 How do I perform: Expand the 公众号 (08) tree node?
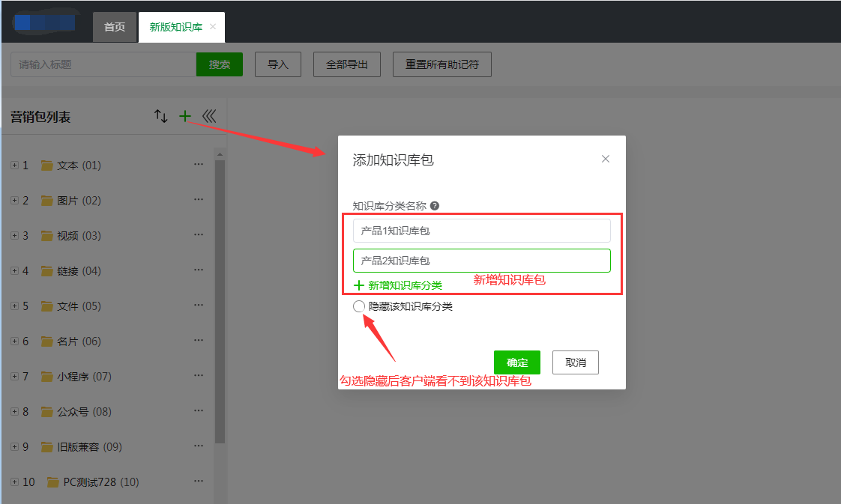(14, 411)
